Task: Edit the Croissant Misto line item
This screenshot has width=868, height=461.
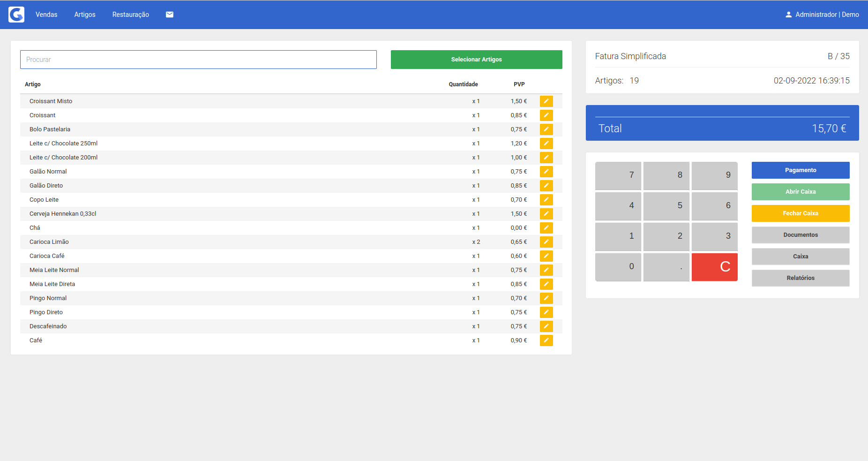Action: 546,101
